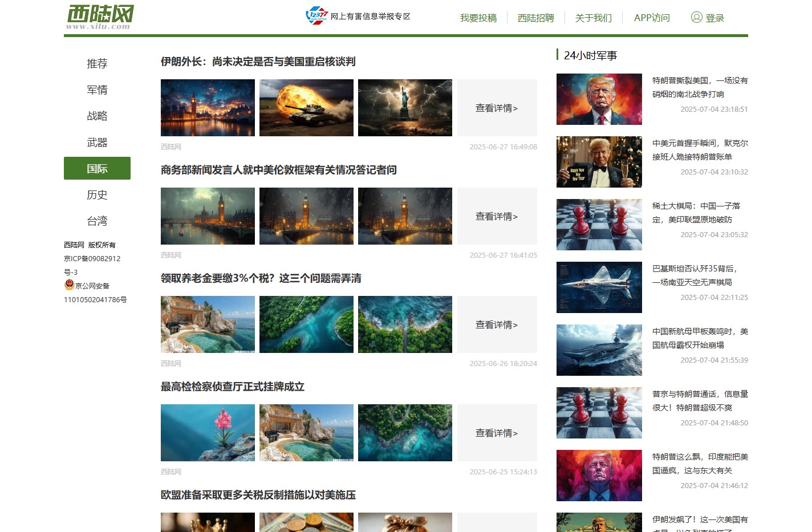Open aircraft carrier thumbnail for 中国新航母 story
Screen dimensions: 812x532
tap(599, 350)
